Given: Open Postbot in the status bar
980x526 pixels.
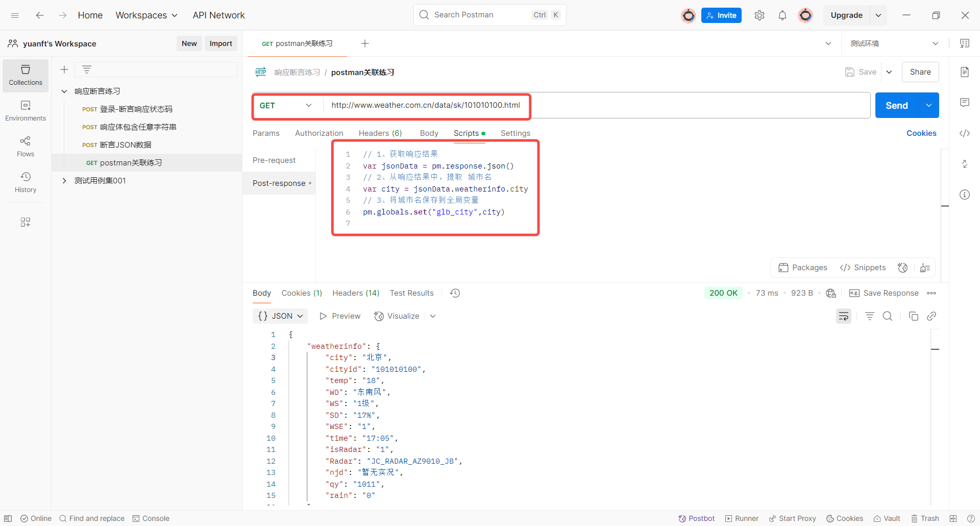Looking at the screenshot, I should click(x=697, y=518).
